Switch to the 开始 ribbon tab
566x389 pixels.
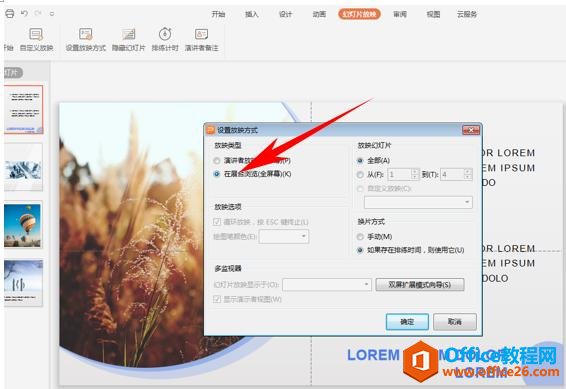(x=218, y=14)
